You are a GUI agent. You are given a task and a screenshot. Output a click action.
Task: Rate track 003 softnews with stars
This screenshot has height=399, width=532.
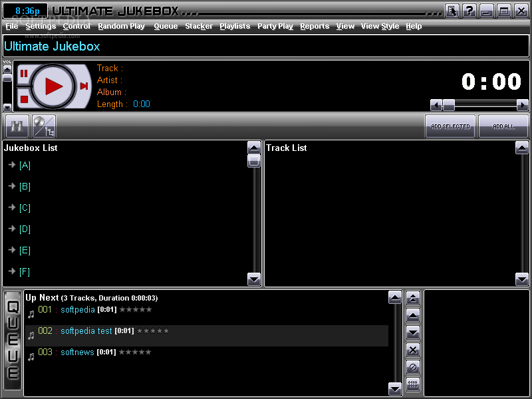click(x=135, y=352)
